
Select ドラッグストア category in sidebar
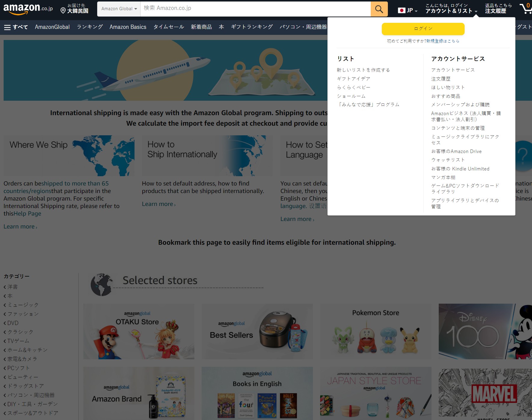tap(26, 386)
